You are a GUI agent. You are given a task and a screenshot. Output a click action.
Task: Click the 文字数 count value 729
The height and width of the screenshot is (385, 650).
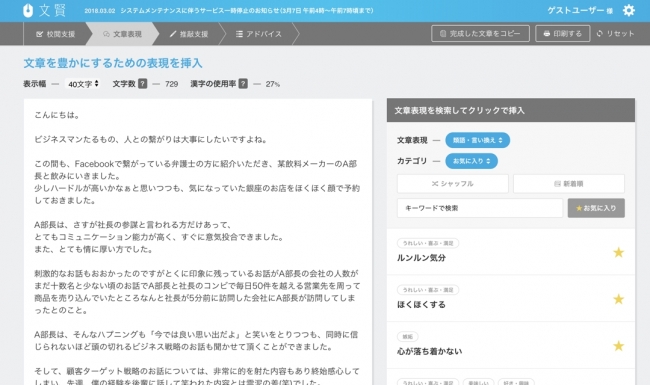171,84
